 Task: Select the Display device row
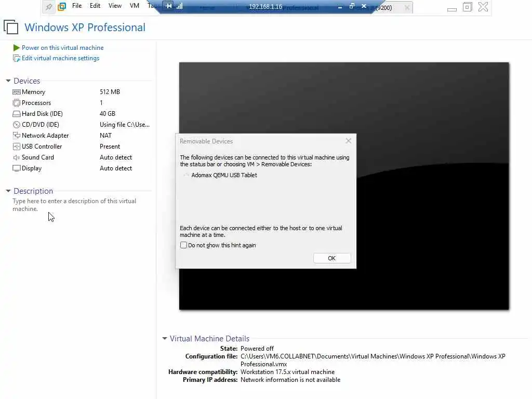tap(82, 168)
